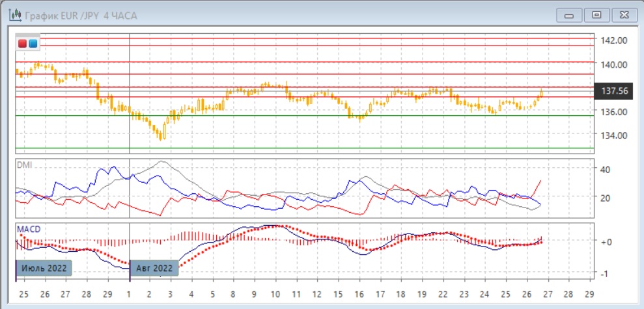Click the Авг 2022 month marker
Viewport: 644px width, 309px height.
pyautogui.click(x=155, y=267)
